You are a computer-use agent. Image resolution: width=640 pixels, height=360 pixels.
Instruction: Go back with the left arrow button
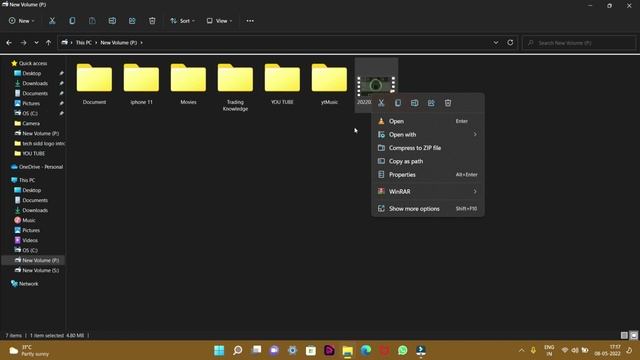pyautogui.click(x=9, y=42)
